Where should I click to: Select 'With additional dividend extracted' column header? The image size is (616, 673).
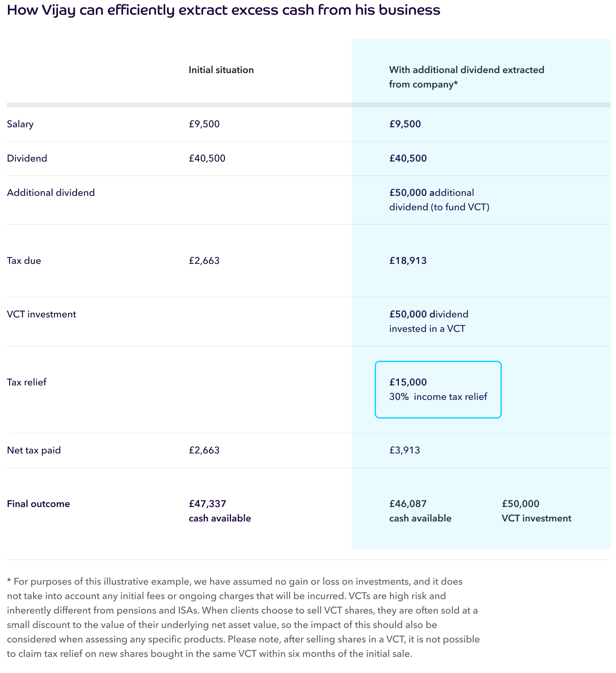(x=467, y=77)
